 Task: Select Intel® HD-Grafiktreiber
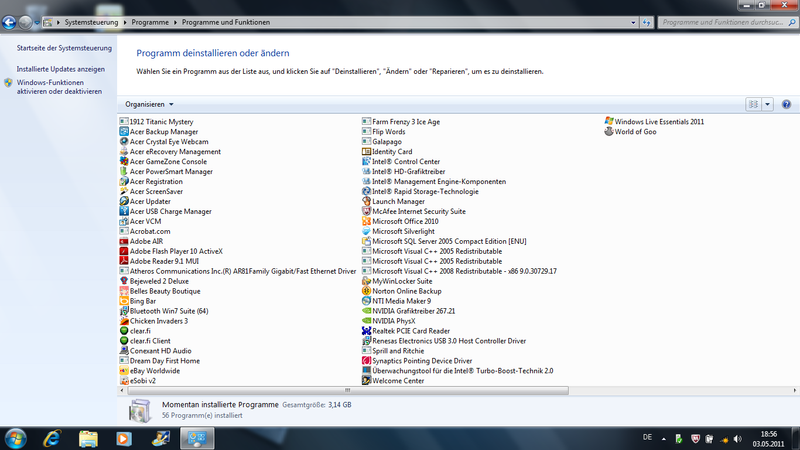[404, 171]
